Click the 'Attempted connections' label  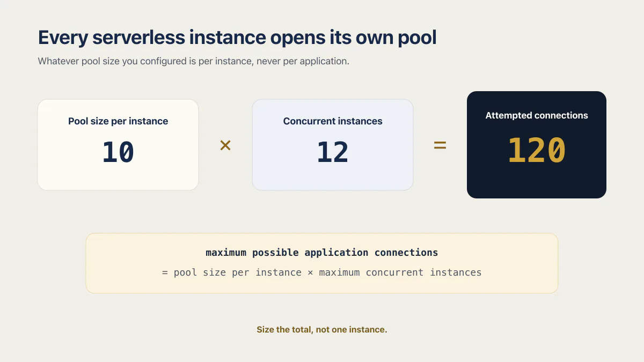(x=537, y=115)
